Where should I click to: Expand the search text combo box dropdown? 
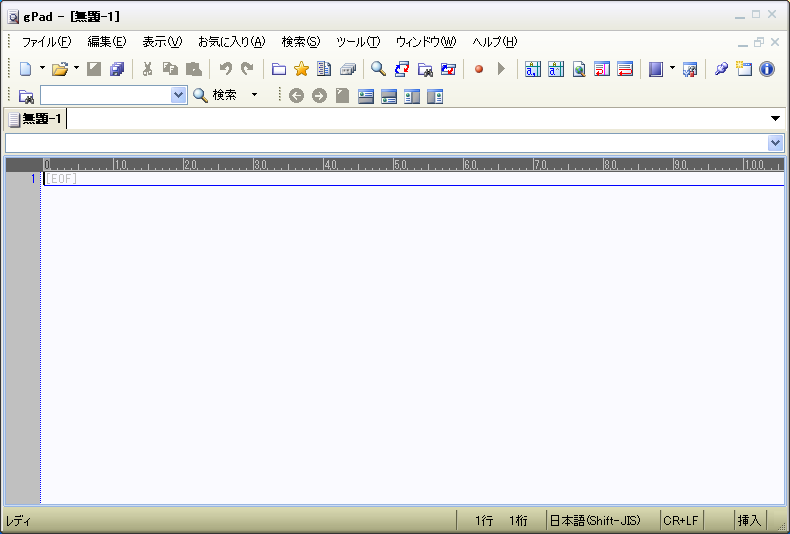tap(179, 95)
